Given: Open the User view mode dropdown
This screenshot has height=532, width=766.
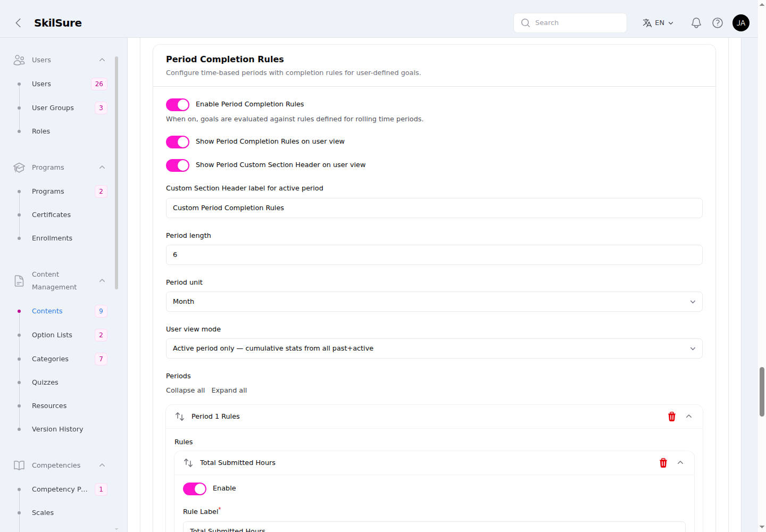Looking at the screenshot, I should 434,348.
